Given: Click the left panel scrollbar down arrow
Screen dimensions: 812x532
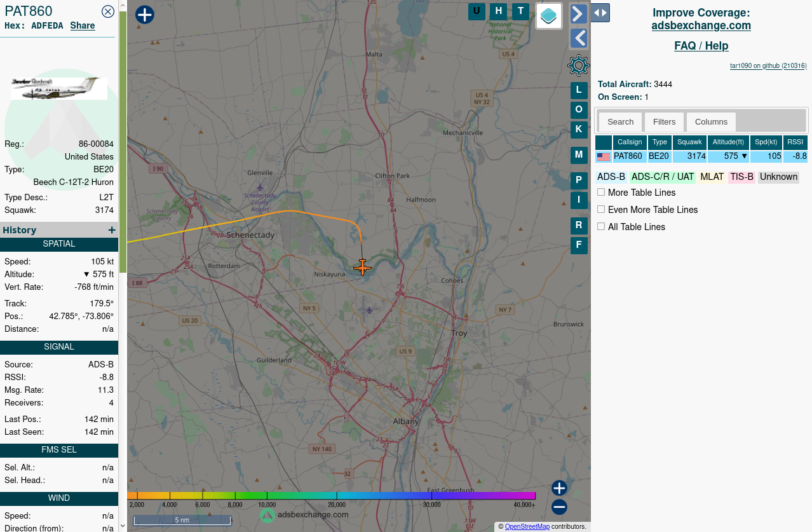Looking at the screenshot, I should tap(123, 526).
